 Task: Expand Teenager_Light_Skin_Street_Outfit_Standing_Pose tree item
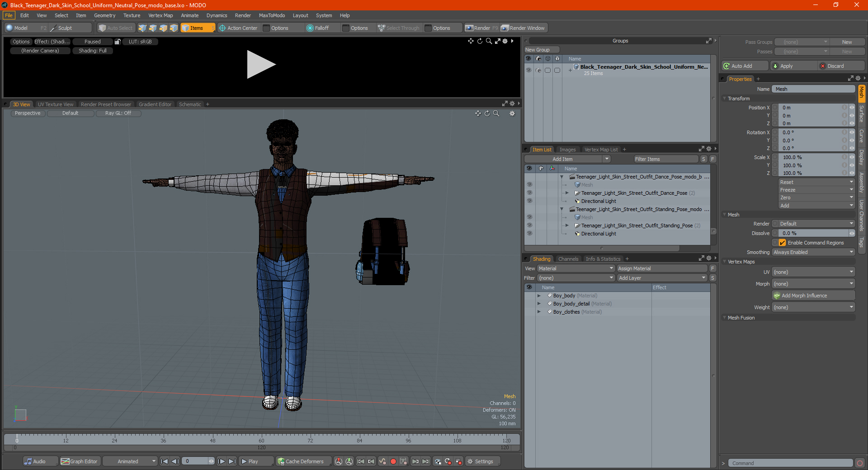click(x=567, y=226)
